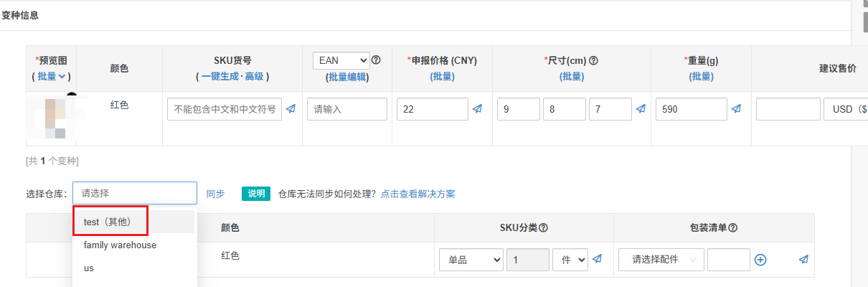
Task: Choose family warehouse from the list
Action: 120,245
